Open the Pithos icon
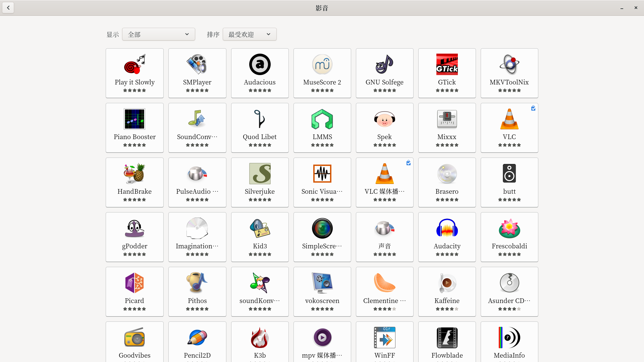644x362 pixels. coord(197,283)
